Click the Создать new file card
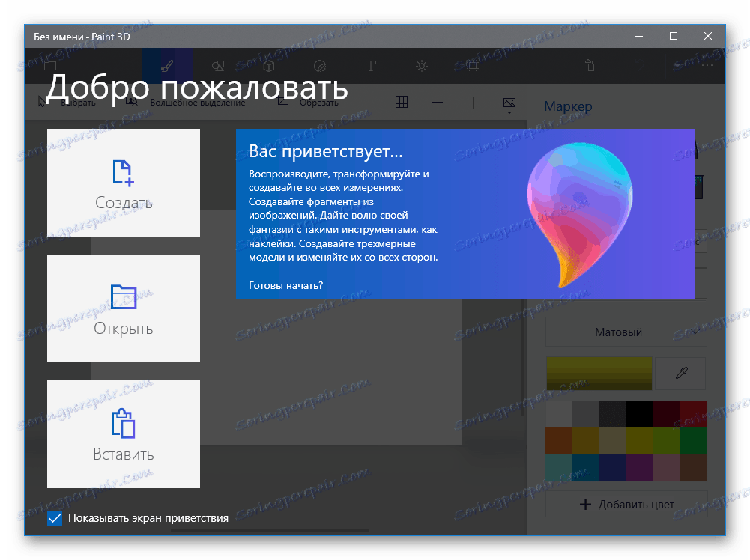The width and height of the screenshot is (750, 560). coord(124,183)
